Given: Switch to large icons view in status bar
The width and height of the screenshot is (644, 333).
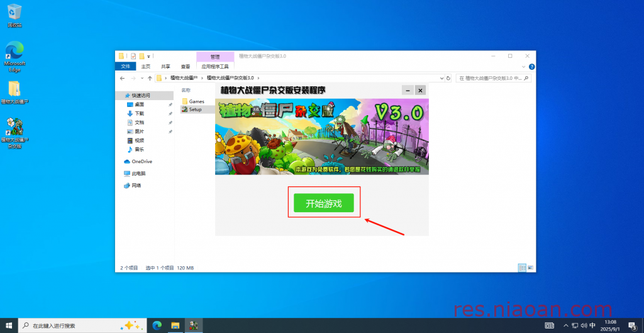Looking at the screenshot, I should tap(530, 268).
